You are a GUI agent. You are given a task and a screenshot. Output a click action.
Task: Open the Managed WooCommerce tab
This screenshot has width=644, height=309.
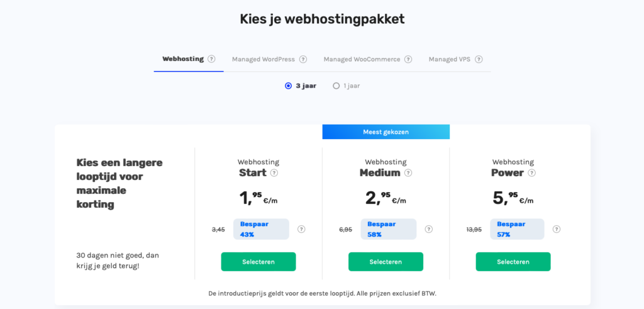[362, 60]
